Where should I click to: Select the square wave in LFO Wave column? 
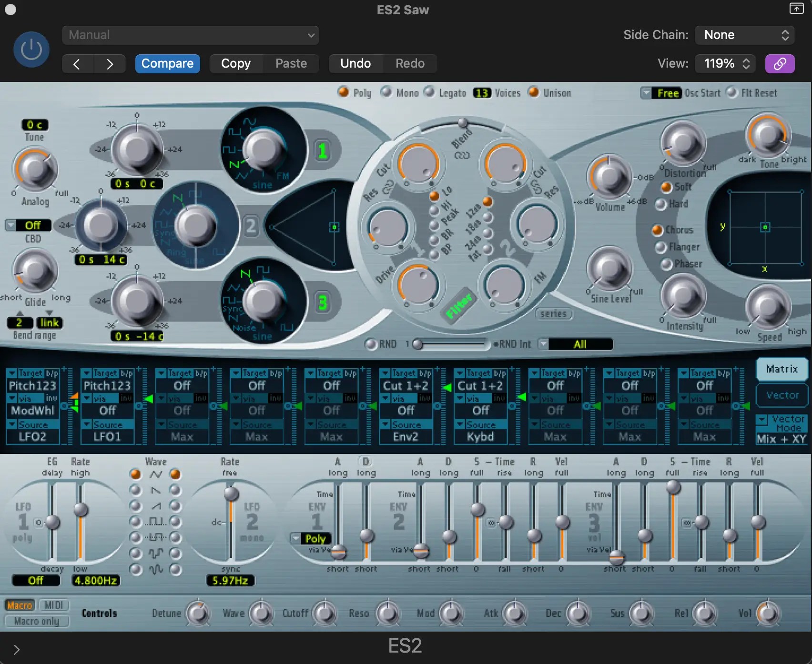click(136, 522)
